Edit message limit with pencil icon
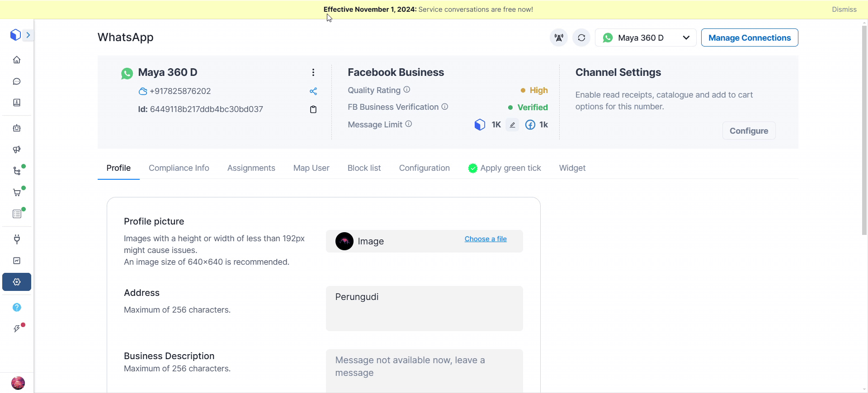868x393 pixels. pos(512,125)
